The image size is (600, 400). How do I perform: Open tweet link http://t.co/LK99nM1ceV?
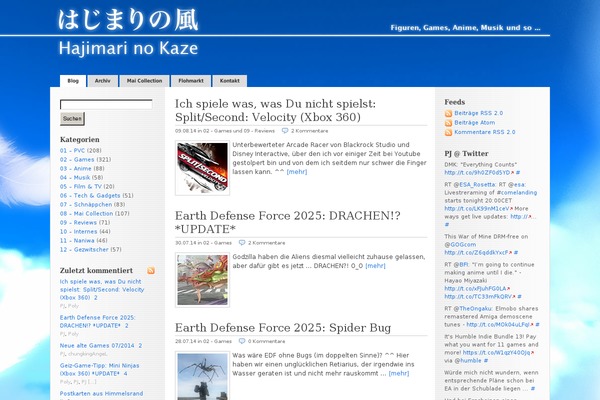[x=477, y=209]
